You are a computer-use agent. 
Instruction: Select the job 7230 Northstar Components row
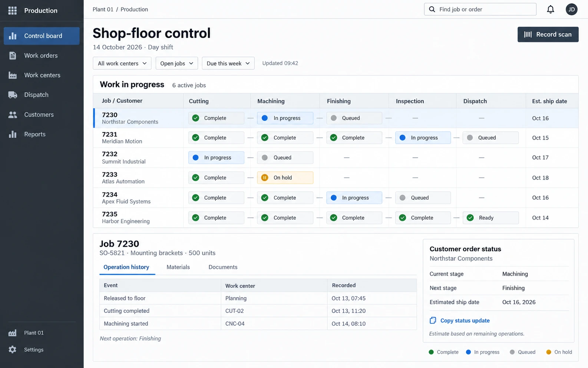(x=336, y=118)
